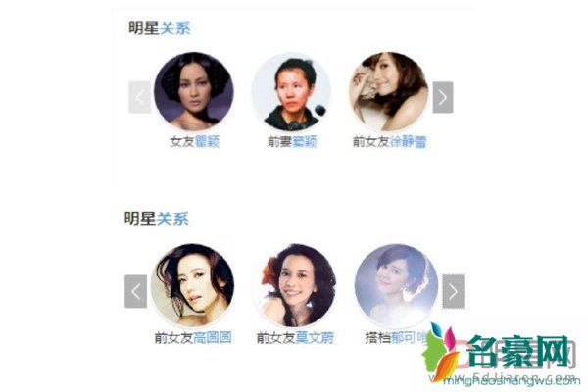
Task: Show next stars in the lower carousel
Action: pyautogui.click(x=453, y=291)
